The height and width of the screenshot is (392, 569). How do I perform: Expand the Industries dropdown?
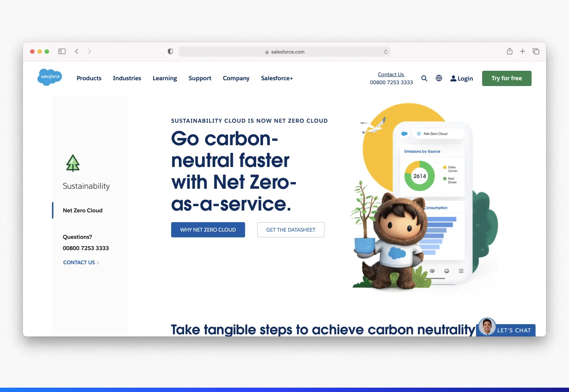127,78
